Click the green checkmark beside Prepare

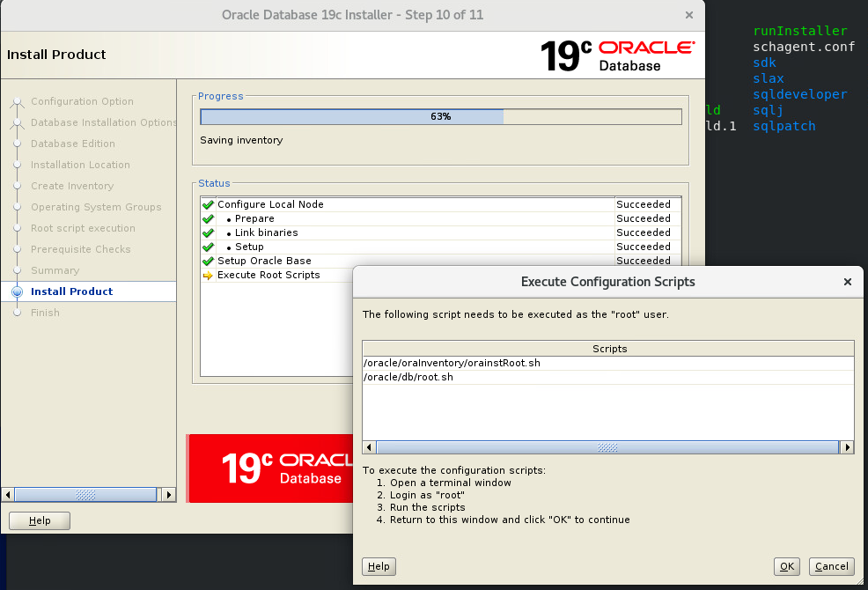tap(208, 218)
